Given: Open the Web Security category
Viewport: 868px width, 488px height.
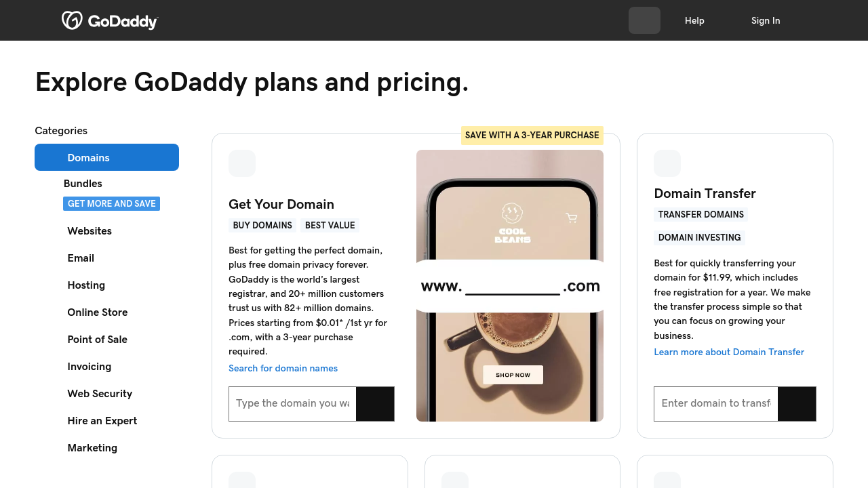Looking at the screenshot, I should [x=100, y=394].
